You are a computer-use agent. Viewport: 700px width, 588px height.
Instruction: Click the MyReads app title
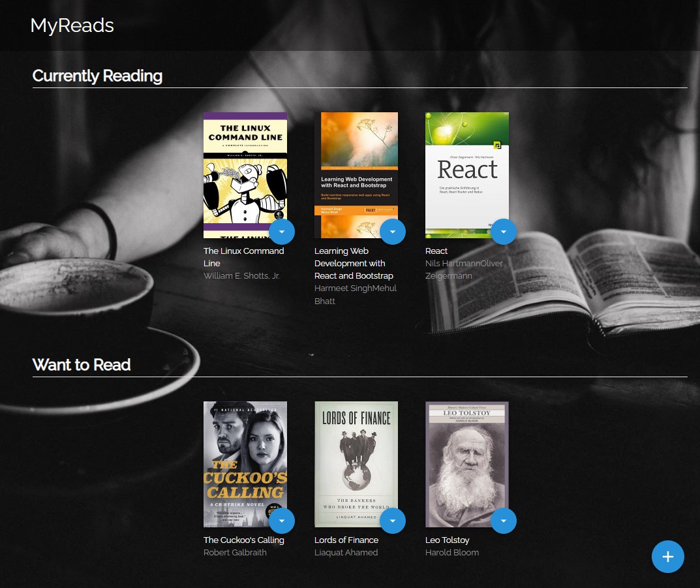coord(72,25)
